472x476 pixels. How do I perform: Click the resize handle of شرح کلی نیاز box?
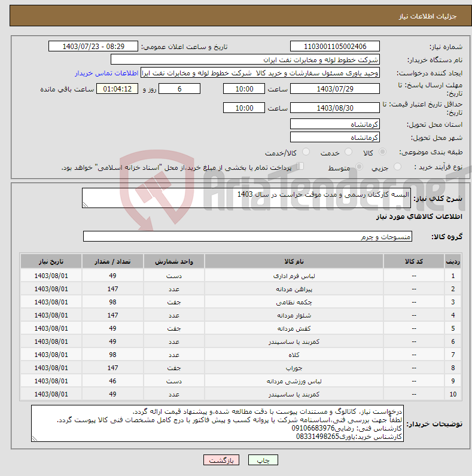click(86, 205)
